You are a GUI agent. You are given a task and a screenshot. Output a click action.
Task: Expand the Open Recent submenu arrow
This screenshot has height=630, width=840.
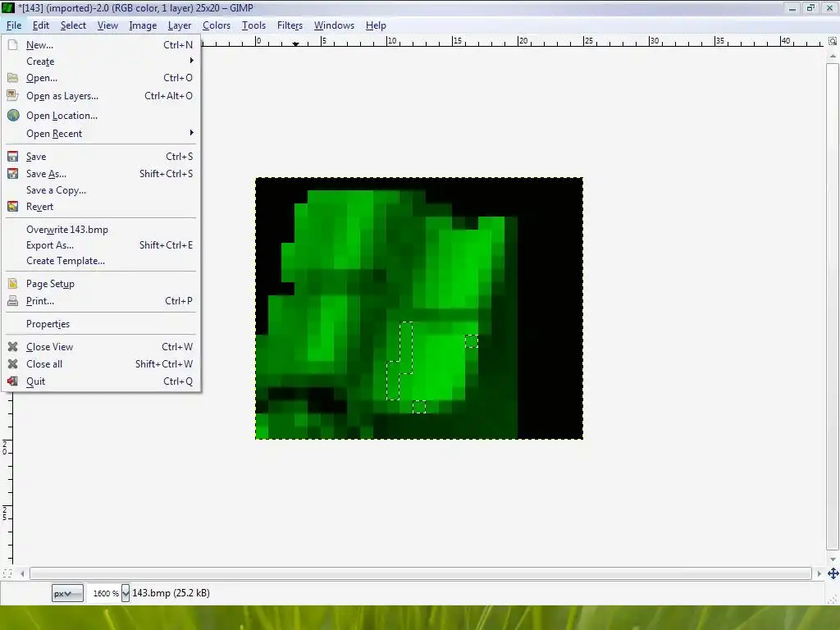point(191,132)
